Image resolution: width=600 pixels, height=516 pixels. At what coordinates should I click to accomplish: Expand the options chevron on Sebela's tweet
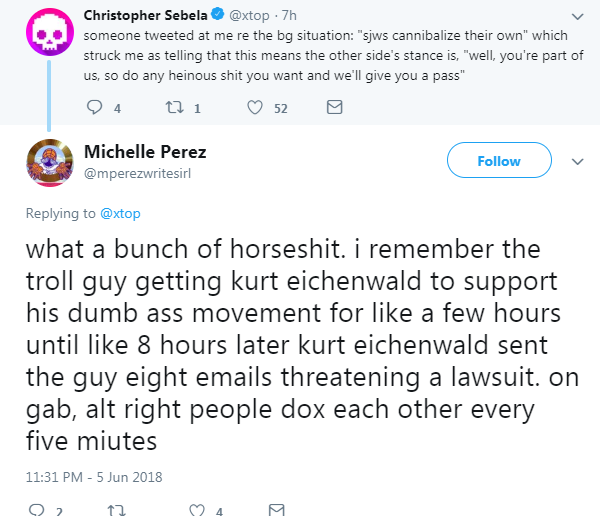(x=577, y=16)
